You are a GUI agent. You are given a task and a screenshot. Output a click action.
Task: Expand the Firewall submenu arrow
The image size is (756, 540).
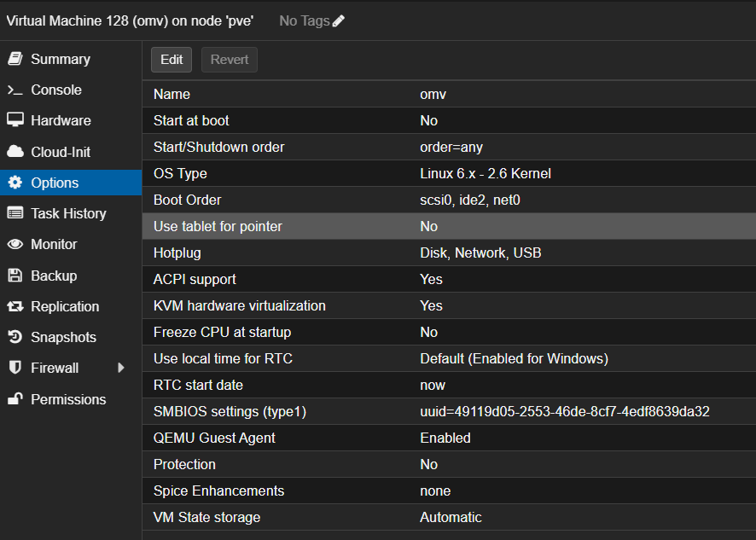[x=121, y=368]
